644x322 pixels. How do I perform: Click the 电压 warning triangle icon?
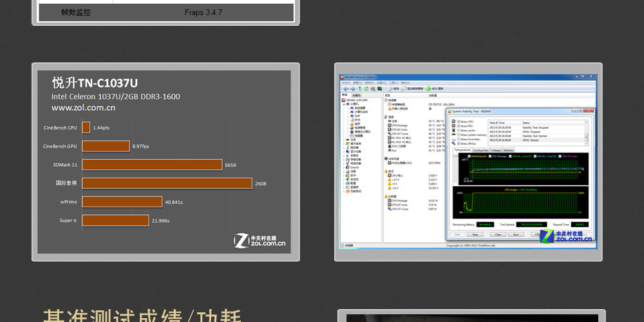(x=386, y=171)
